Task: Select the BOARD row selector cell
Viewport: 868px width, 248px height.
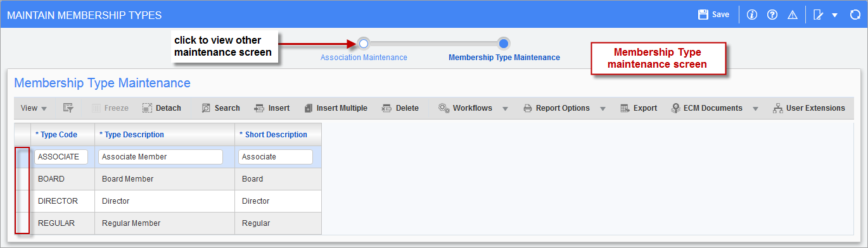Action: tap(23, 179)
